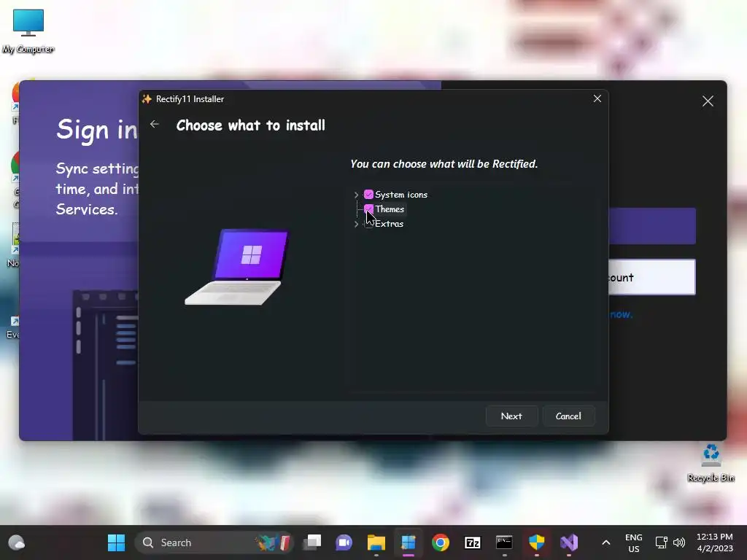This screenshot has width=747, height=560.
Task: Go back using the installer's back arrow
Action: pos(155,124)
